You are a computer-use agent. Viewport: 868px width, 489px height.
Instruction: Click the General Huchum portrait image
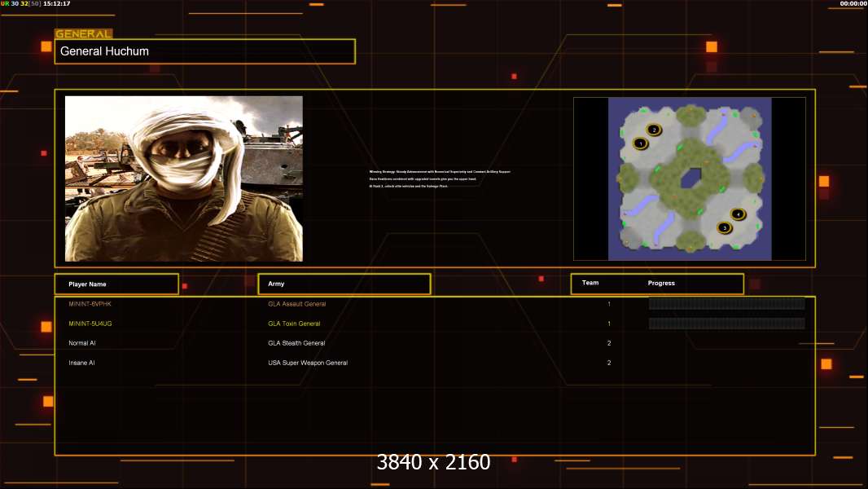[184, 178]
